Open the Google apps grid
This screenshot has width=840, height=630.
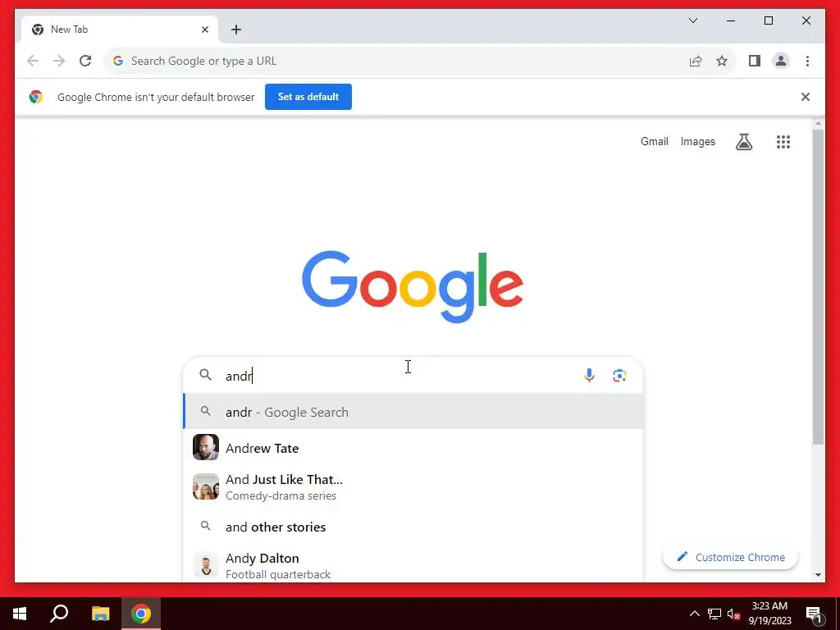click(783, 142)
